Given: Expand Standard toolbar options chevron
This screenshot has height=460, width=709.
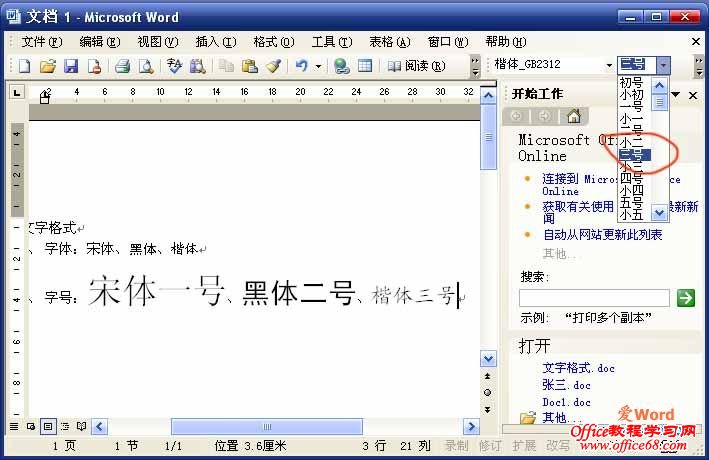Looking at the screenshot, I should click(x=475, y=66).
